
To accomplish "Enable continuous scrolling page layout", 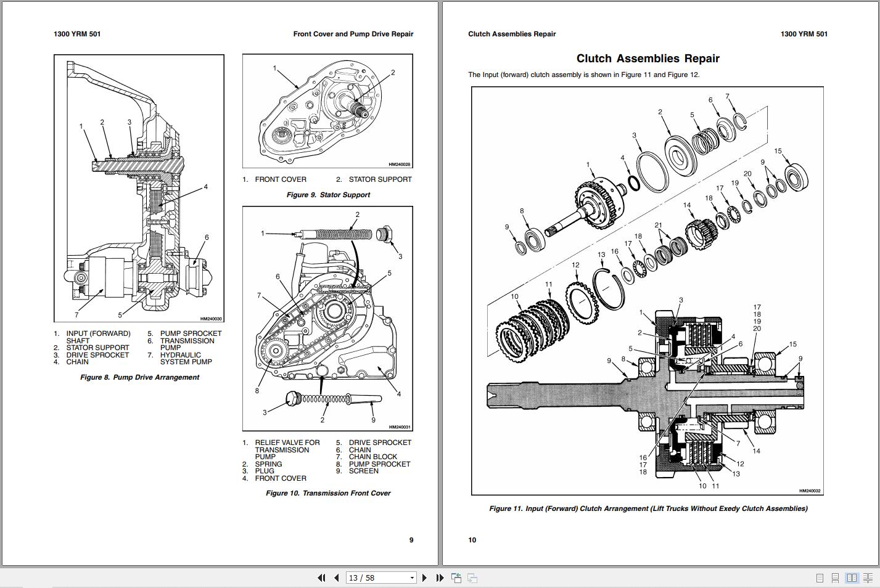I will click(x=835, y=578).
